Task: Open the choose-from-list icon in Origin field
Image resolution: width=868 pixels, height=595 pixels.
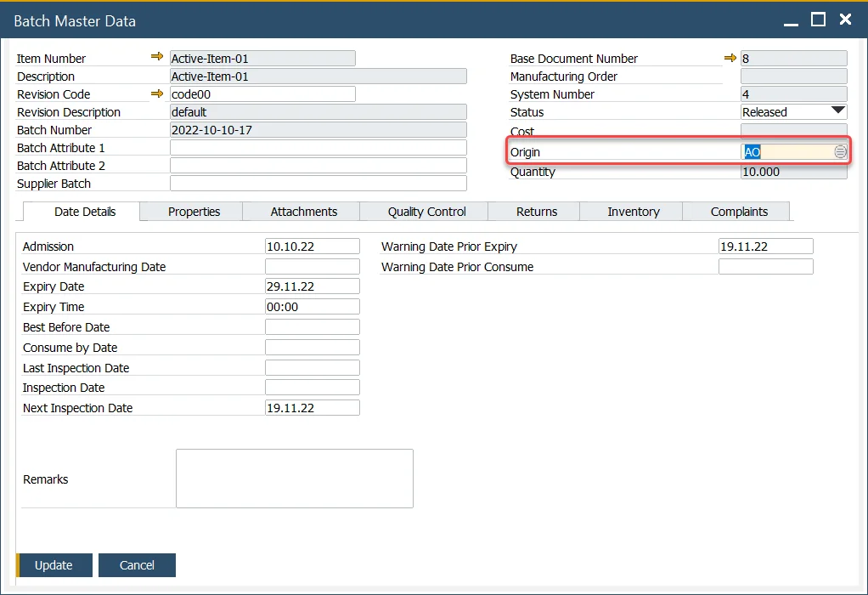Action: [840, 151]
